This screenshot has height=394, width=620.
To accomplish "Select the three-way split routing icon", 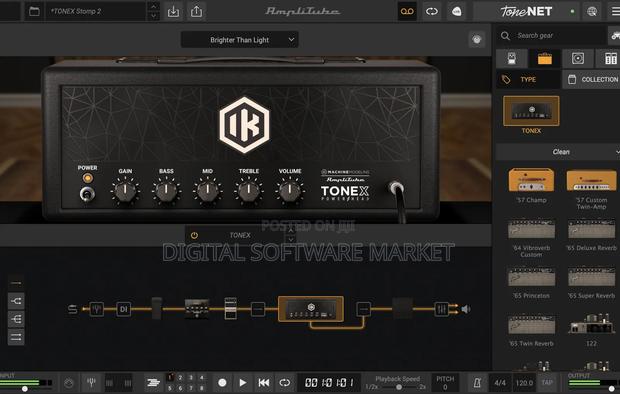I will (16, 319).
